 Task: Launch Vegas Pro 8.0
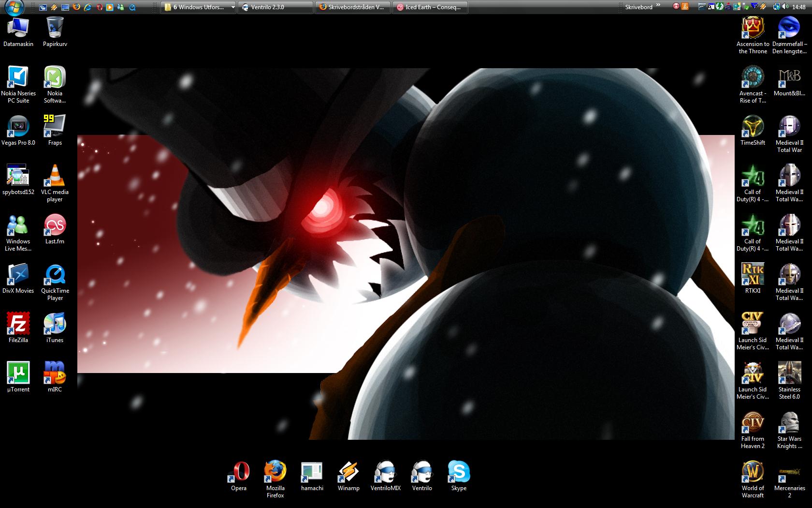[18, 131]
